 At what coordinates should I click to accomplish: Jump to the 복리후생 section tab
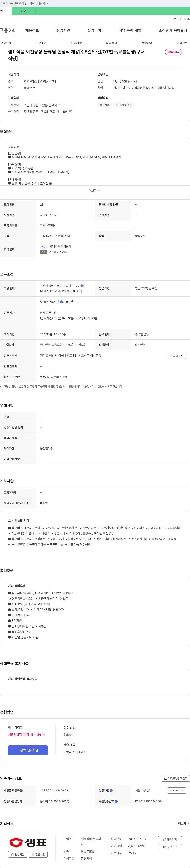click(x=111, y=43)
